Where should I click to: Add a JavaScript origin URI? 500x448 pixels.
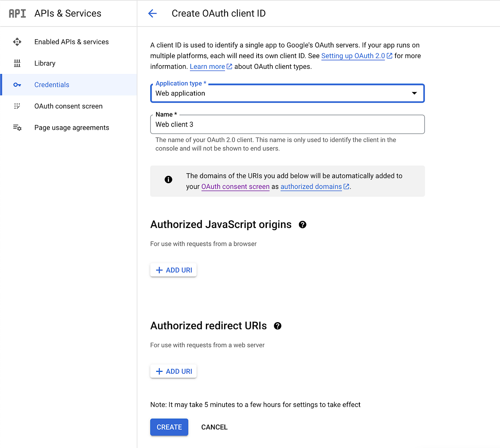pos(173,270)
